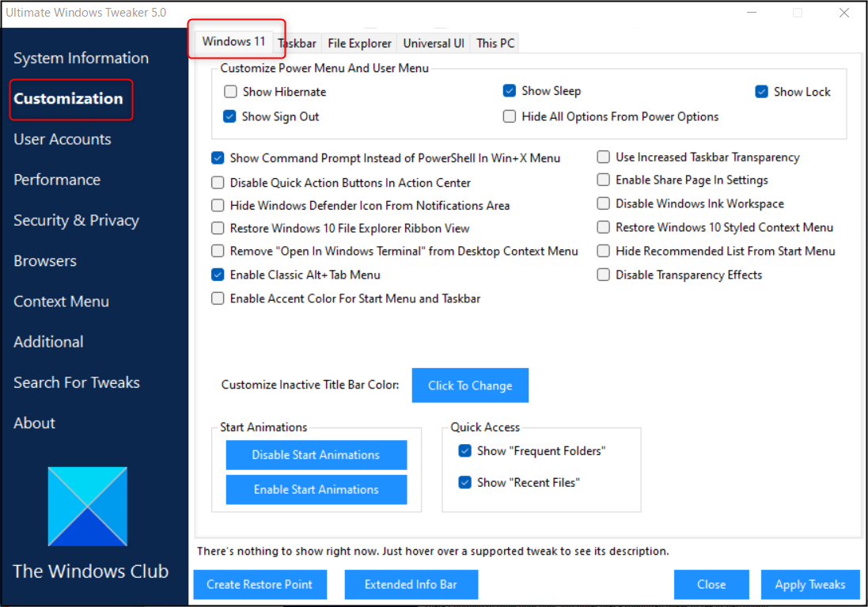Go to Browsers section

coord(45,261)
